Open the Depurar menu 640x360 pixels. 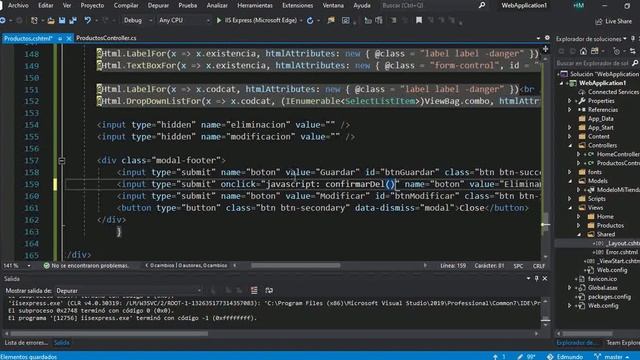pos(158,5)
